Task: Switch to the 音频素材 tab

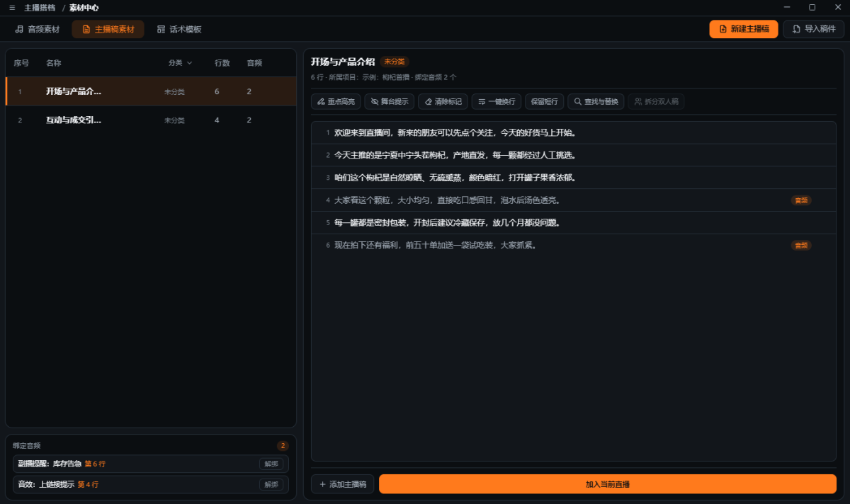Action: 38,29
